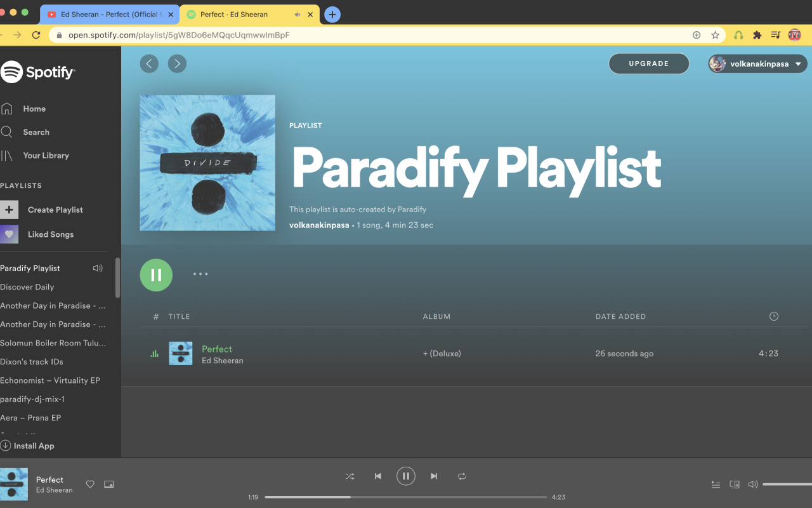Image resolution: width=812 pixels, height=508 pixels.
Task: Click now-playing album art in bottom bar
Action: [x=14, y=485]
